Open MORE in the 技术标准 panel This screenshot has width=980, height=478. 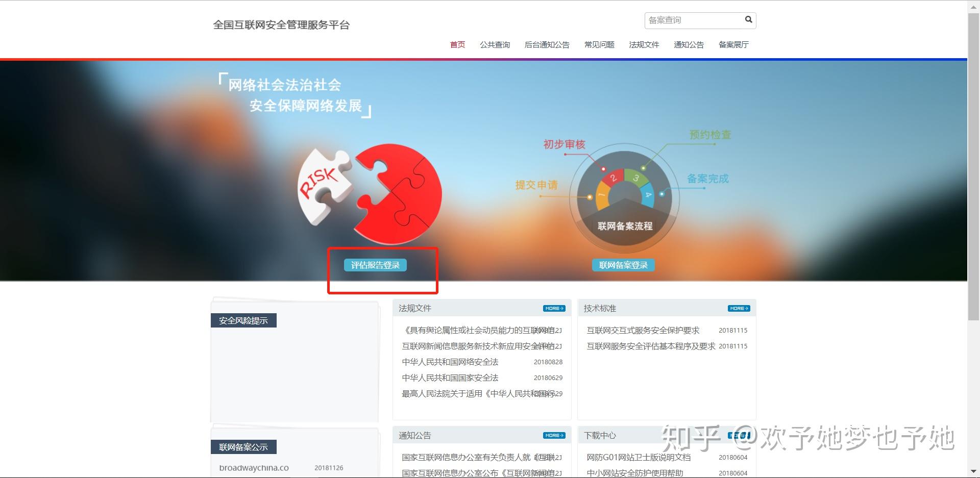point(739,308)
